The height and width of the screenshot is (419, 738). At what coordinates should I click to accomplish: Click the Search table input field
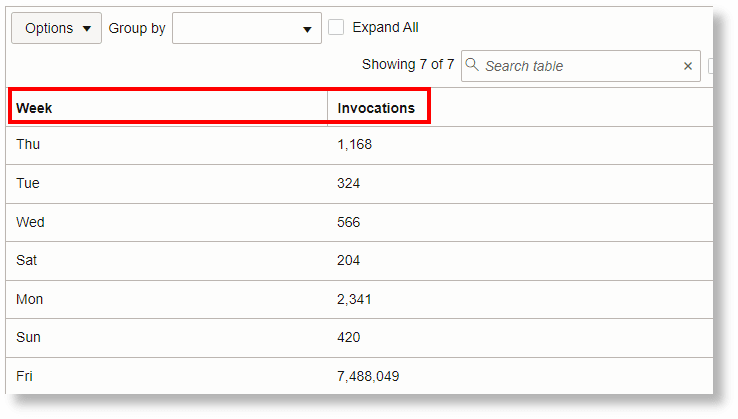point(580,66)
